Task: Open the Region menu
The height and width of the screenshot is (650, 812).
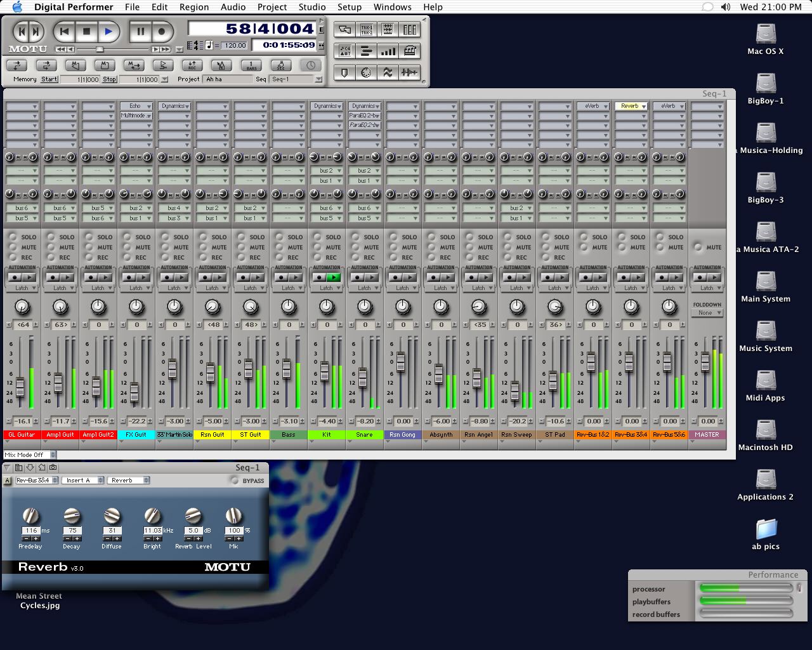Action: click(194, 7)
